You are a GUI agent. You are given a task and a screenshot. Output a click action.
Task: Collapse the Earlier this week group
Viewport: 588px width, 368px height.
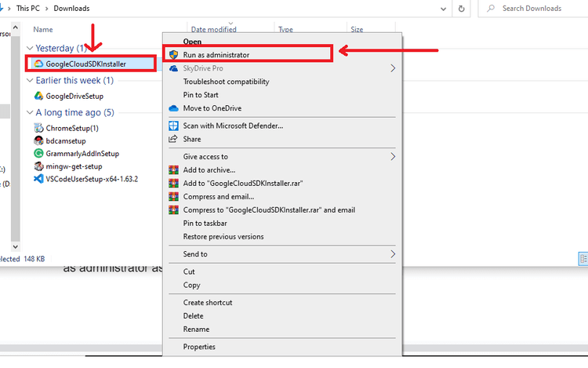[30, 81]
